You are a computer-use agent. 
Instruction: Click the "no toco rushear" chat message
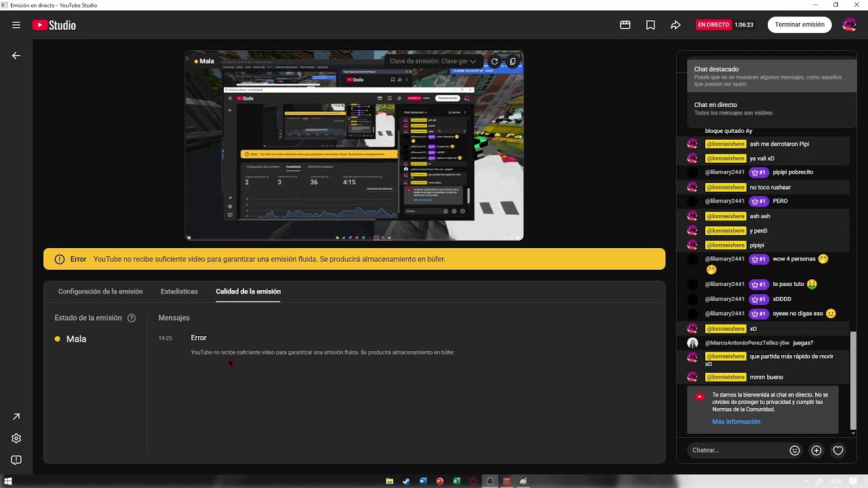[x=770, y=187]
